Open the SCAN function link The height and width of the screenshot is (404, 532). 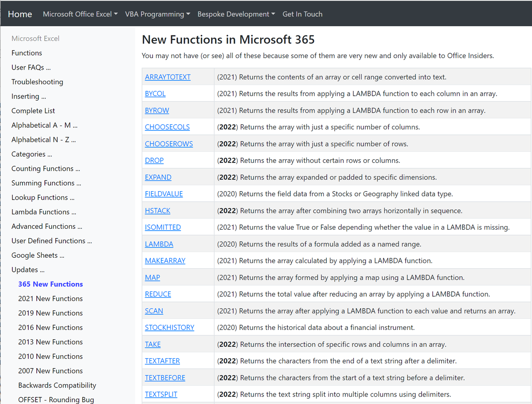154,311
